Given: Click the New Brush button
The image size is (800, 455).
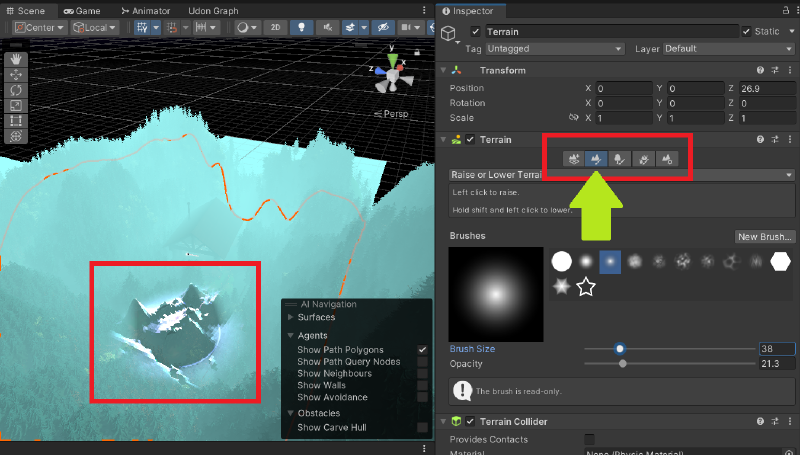Looking at the screenshot, I should [764, 237].
